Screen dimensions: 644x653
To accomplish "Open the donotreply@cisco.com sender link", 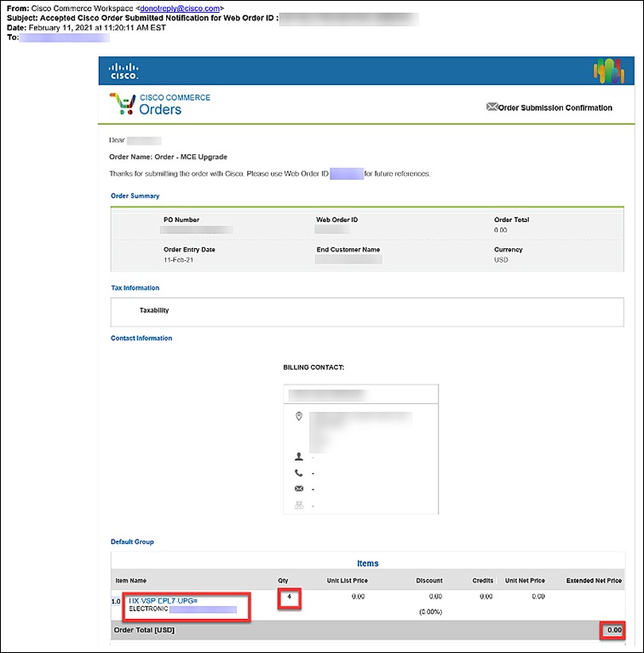I will pos(180,9).
